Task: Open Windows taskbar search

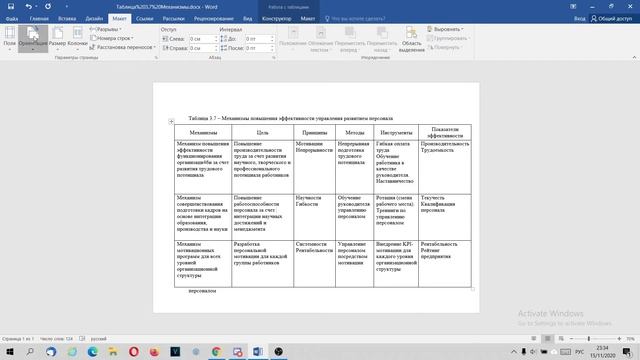Action: [30, 351]
